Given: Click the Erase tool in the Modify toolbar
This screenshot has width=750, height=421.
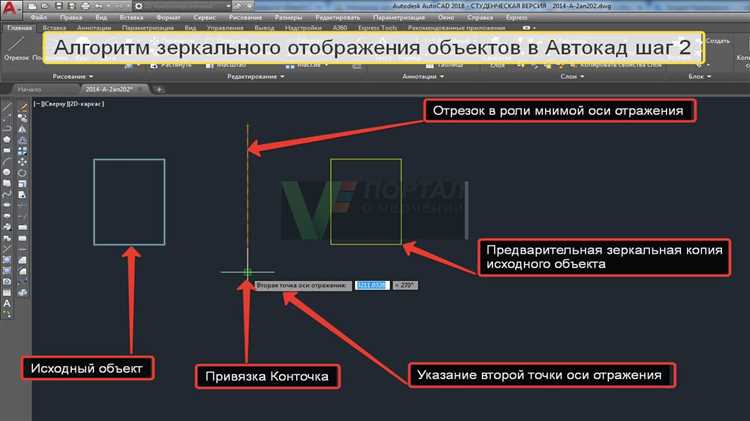Looking at the screenshot, I should point(22,107).
